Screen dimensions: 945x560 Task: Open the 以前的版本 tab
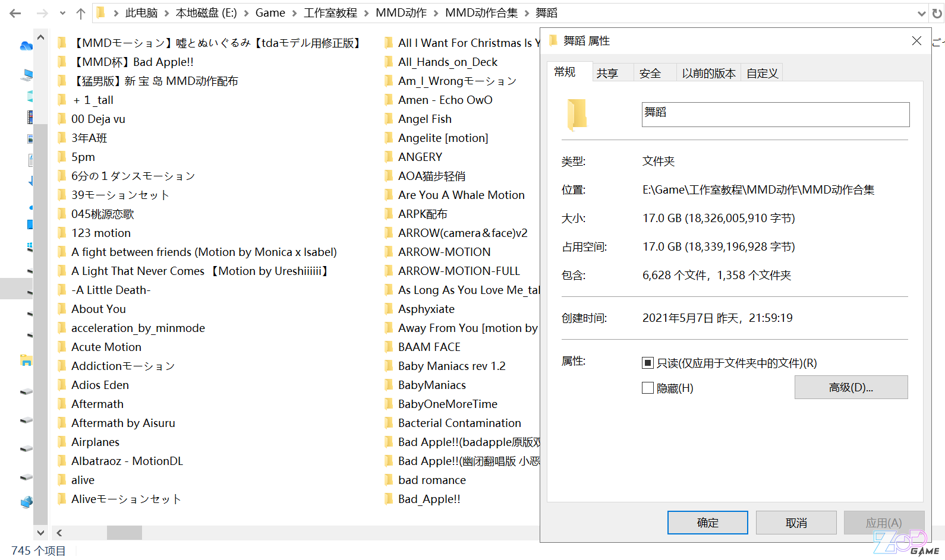coord(708,73)
